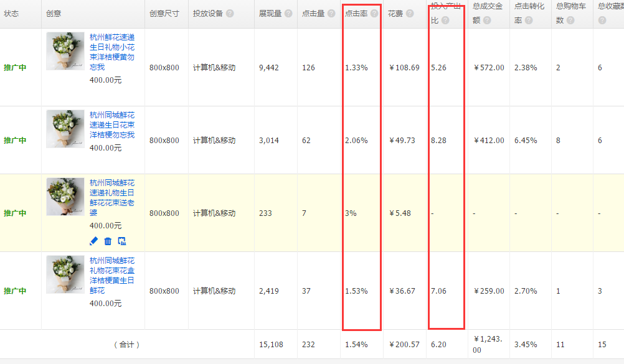Click conversion rate 2.70%
The image size is (624, 364).
pyautogui.click(x=526, y=291)
